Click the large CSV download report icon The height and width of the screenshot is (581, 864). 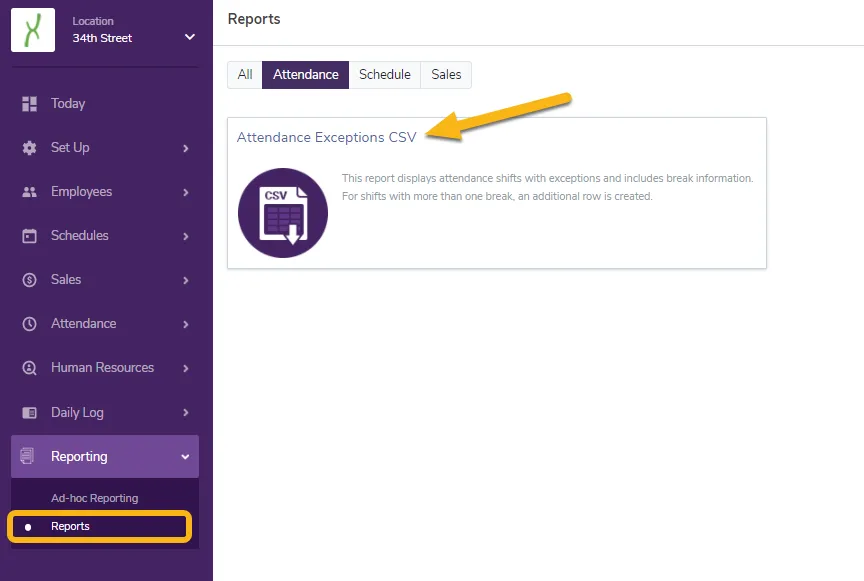click(x=283, y=213)
